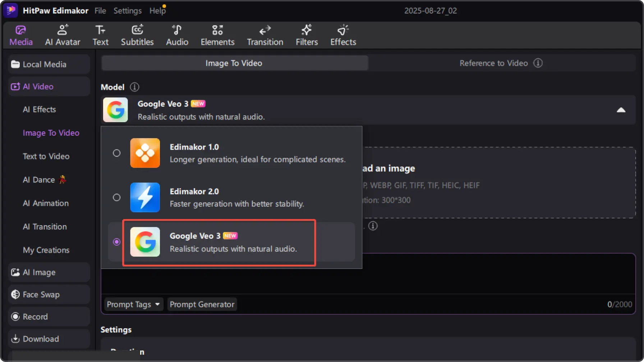Open the AI Image section
This screenshot has width=644, height=362.
(49, 272)
